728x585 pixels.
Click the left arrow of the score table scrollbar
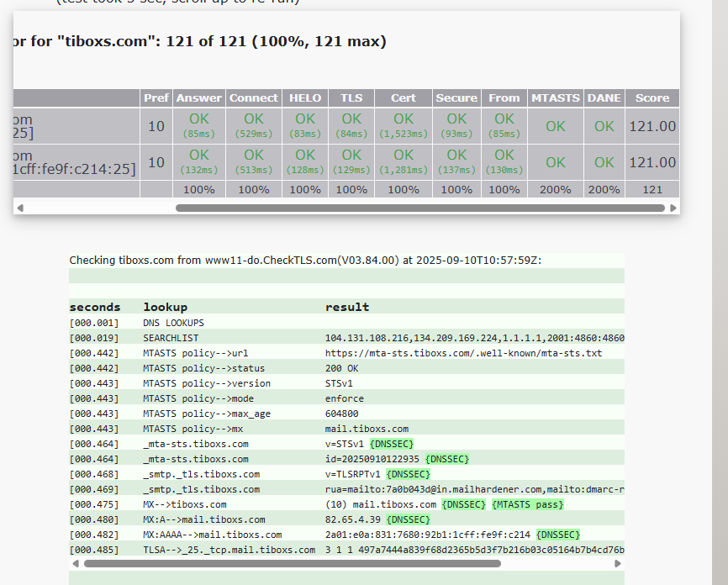pyautogui.click(x=20, y=208)
